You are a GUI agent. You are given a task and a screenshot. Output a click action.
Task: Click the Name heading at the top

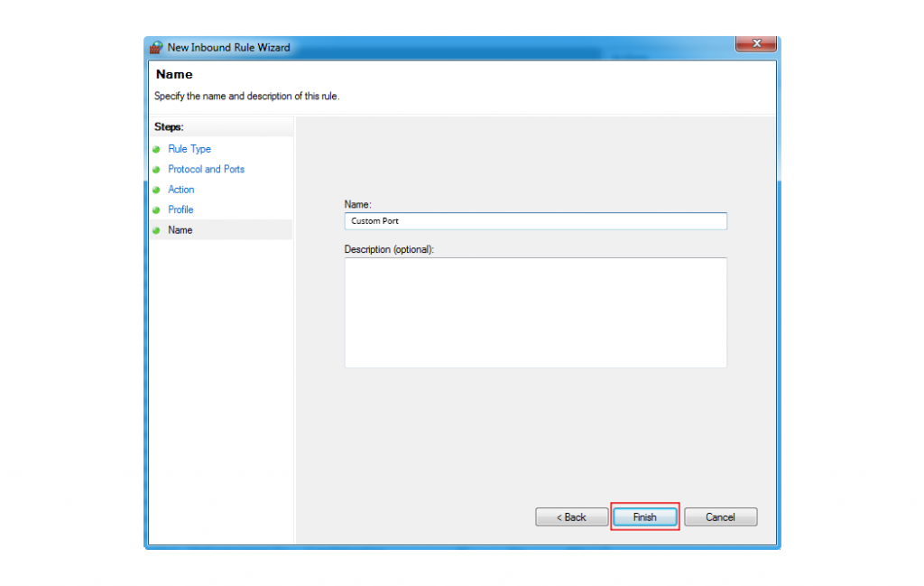(173, 74)
